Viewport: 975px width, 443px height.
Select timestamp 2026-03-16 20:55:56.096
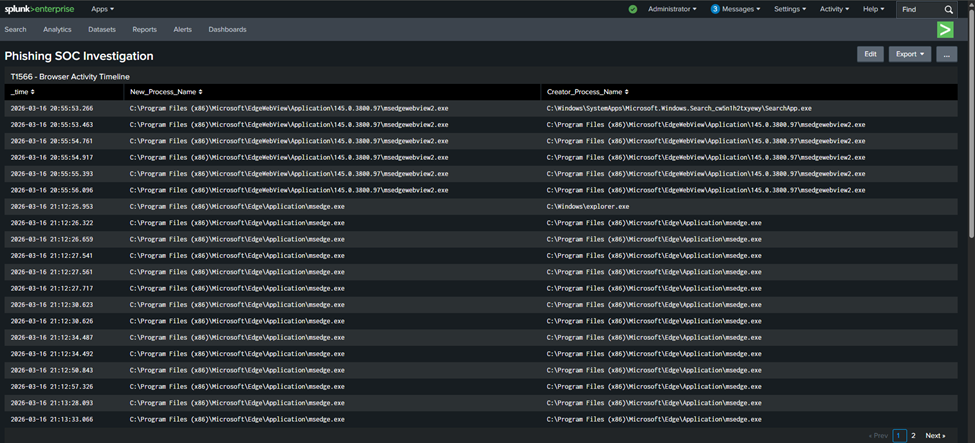[x=52, y=190]
